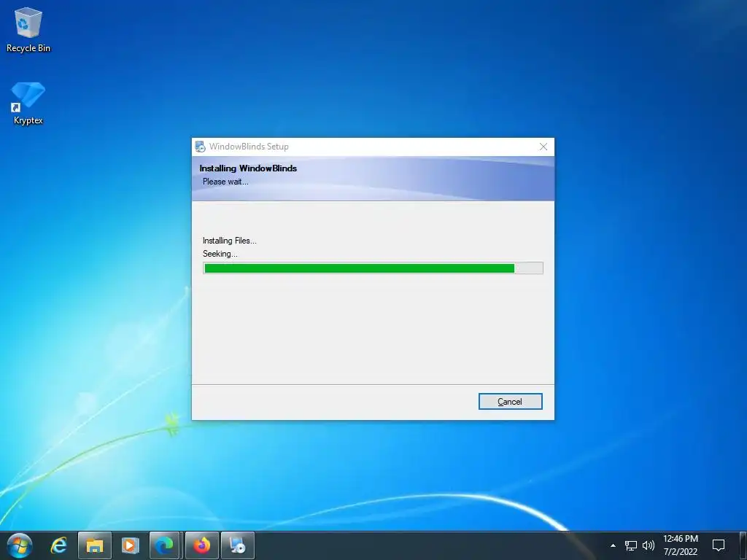The height and width of the screenshot is (560, 747).
Task: Select the Kryptex desktop shortcut
Action: coord(28,103)
